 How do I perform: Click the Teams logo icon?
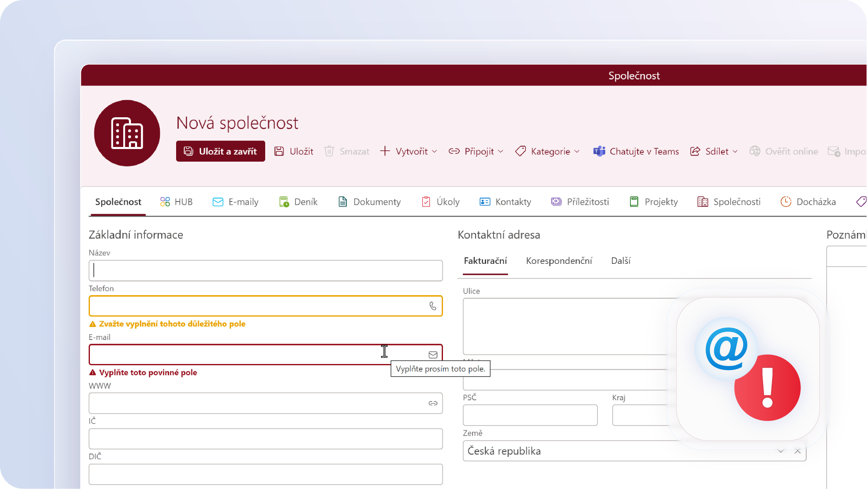pos(599,151)
